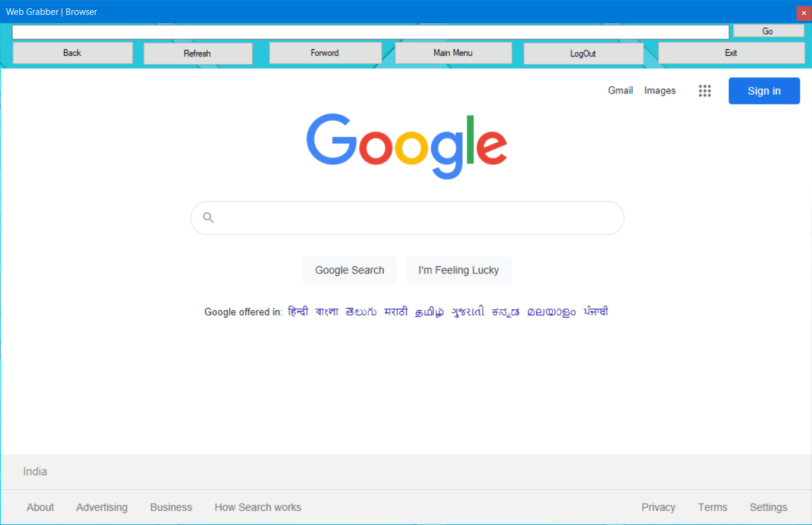Open Images from the header

[x=659, y=90]
